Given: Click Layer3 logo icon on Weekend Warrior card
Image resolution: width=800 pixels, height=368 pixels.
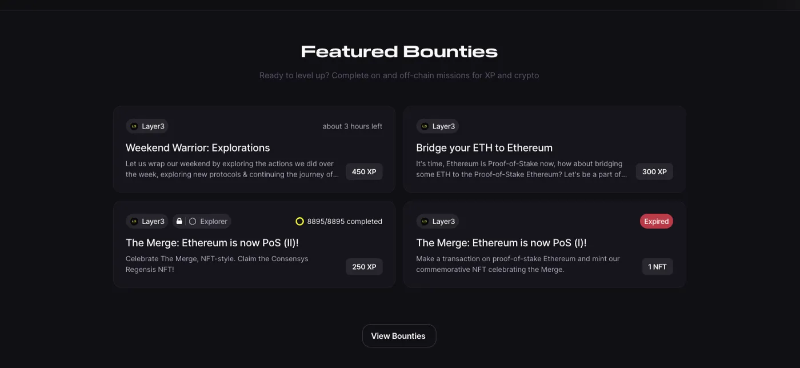Looking at the screenshot, I should [134, 126].
